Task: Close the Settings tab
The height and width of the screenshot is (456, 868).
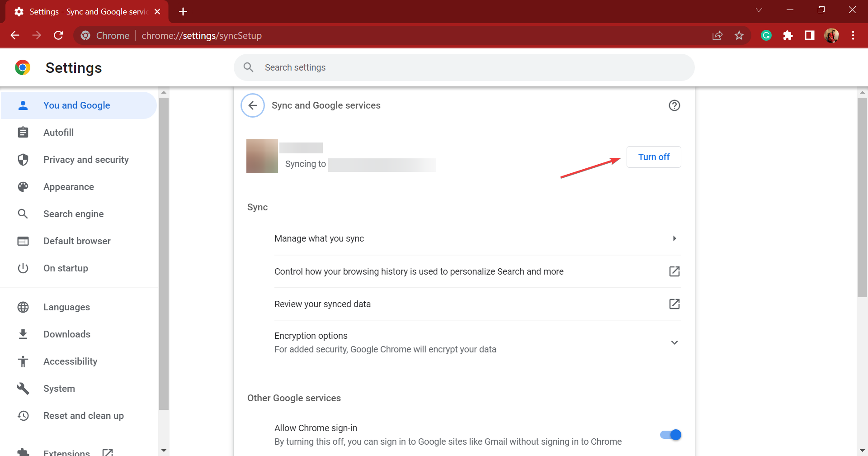Action: click(x=157, y=12)
